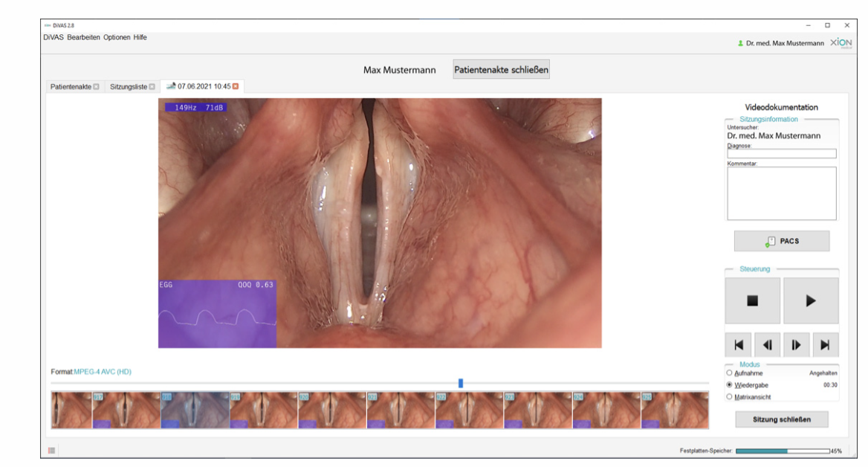The width and height of the screenshot is (868, 467).
Task: Switch to the Sitzungsliste tab
Action: coord(129,87)
